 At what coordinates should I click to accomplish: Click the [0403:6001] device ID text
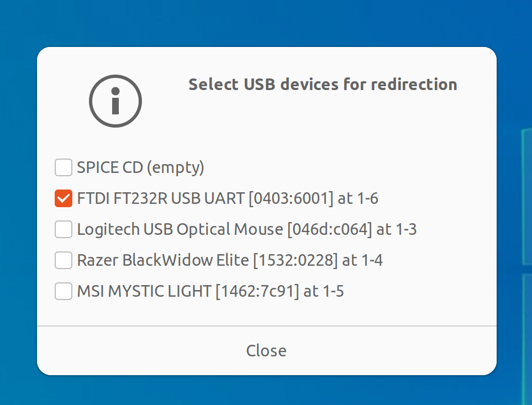(291, 198)
